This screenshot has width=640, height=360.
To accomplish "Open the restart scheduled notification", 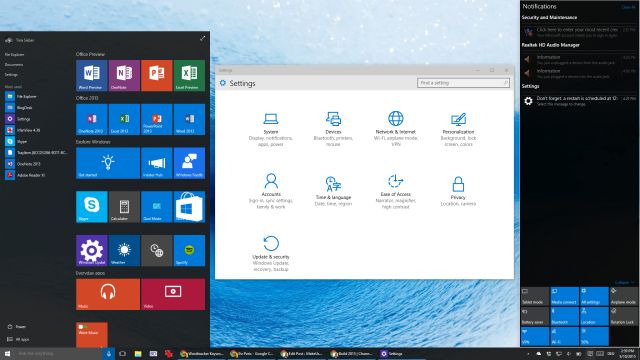I will (x=579, y=101).
